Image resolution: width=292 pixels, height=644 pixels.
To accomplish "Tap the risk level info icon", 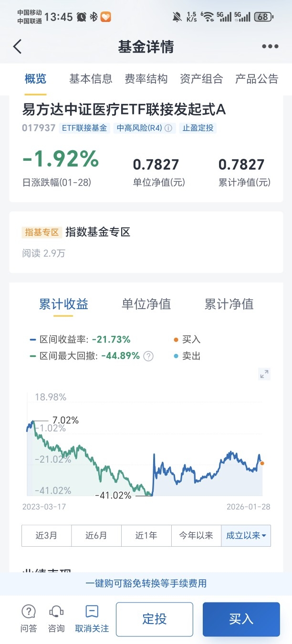I will pyautogui.click(x=168, y=128).
